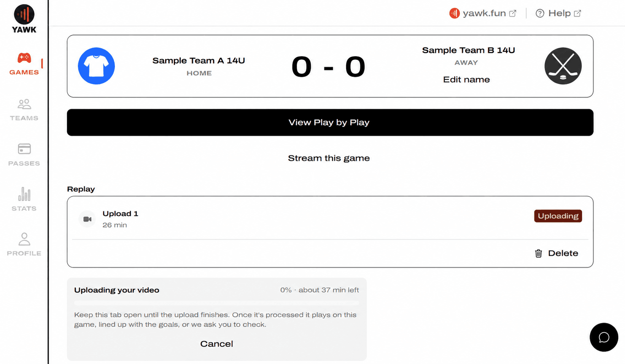Image resolution: width=625 pixels, height=364 pixels.
Task: Click the hockey sticks away team avatar
Action: click(x=563, y=66)
